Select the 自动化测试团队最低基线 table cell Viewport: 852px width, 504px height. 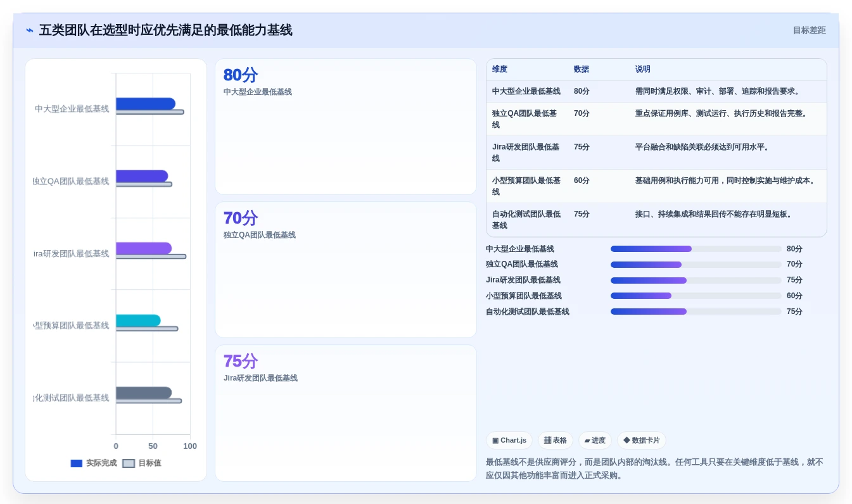coord(526,220)
